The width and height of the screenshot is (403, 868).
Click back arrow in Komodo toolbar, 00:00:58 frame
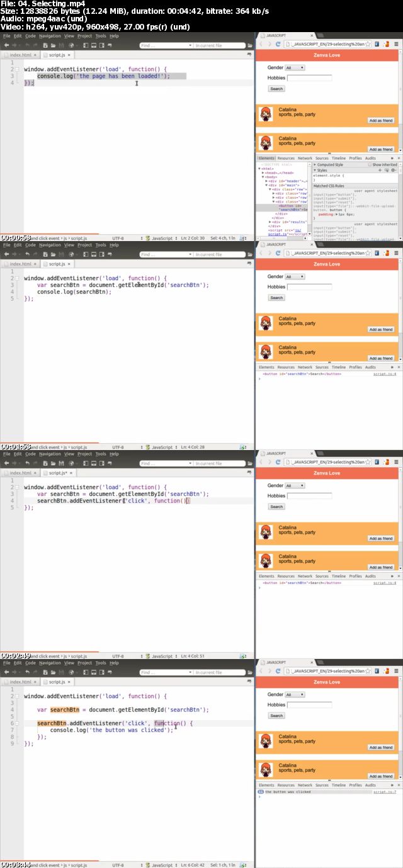[6, 45]
